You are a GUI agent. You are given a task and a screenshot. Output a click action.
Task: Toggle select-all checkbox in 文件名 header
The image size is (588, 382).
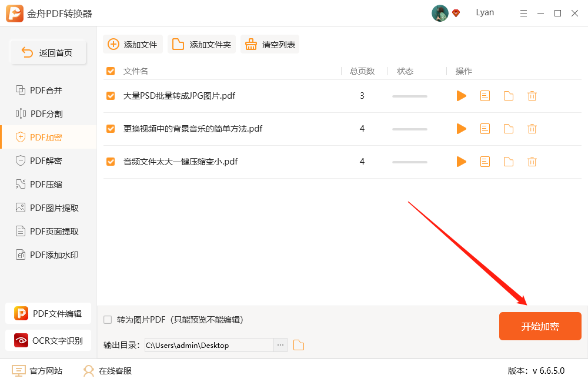(x=111, y=71)
